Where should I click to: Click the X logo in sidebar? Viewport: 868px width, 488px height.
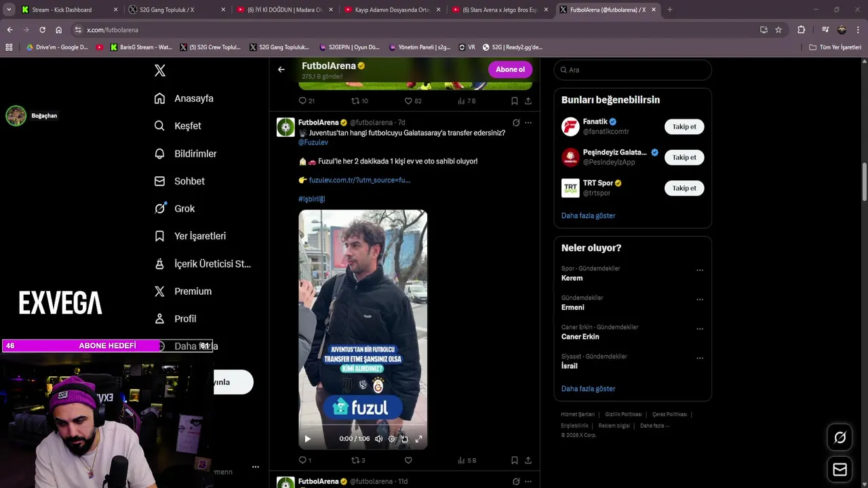[x=160, y=70]
